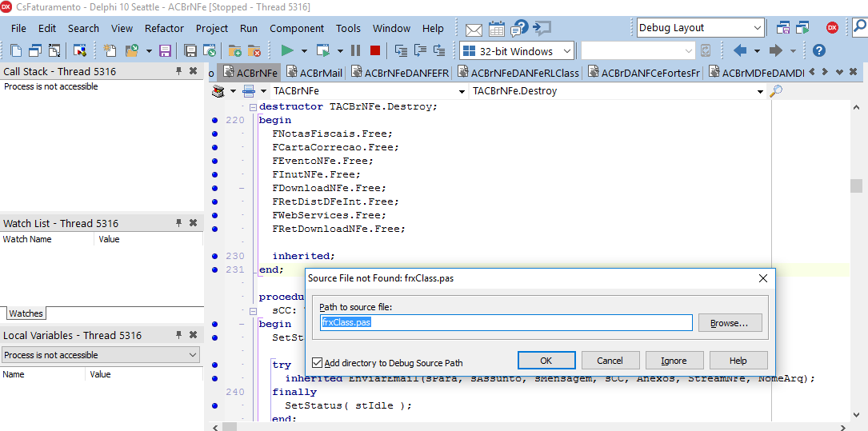Viewport: 868px width, 431px height.
Task: Click the arrow-into-speech-bubble icon
Action: pos(542,27)
